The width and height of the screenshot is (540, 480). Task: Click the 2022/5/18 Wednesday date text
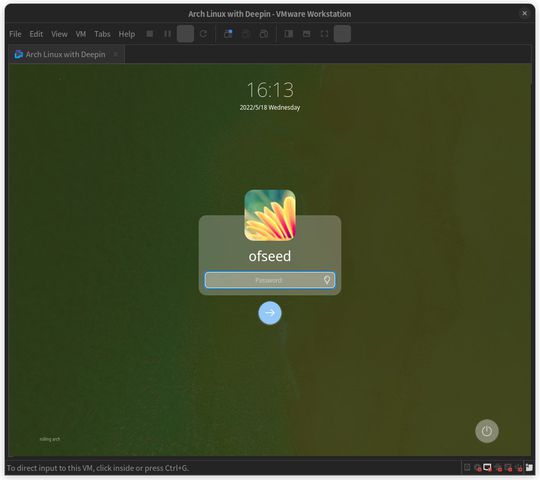click(270, 107)
